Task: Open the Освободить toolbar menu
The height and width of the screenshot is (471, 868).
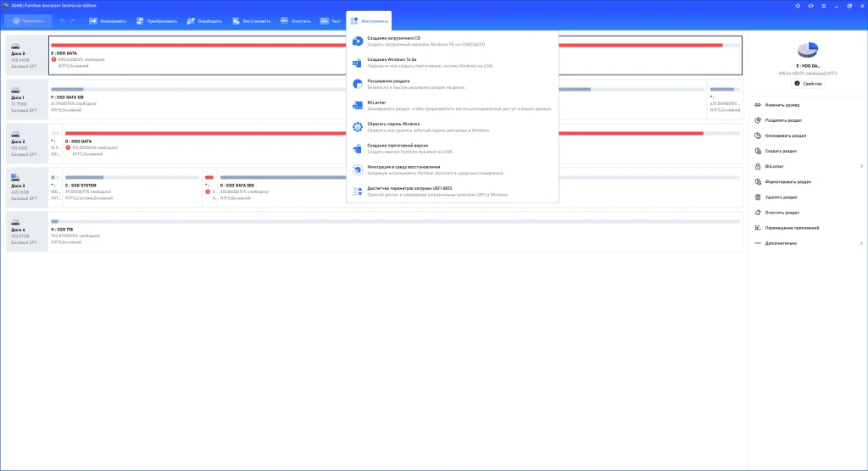Action: tap(204, 21)
